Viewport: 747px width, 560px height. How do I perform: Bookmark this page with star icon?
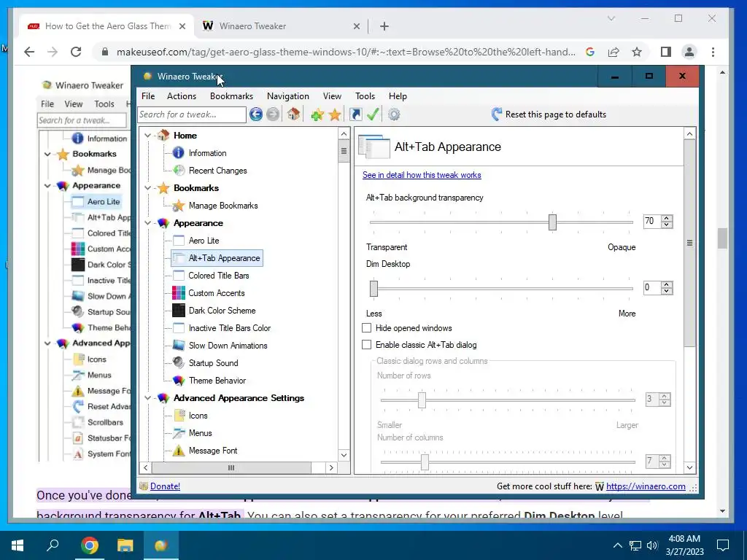637,52
